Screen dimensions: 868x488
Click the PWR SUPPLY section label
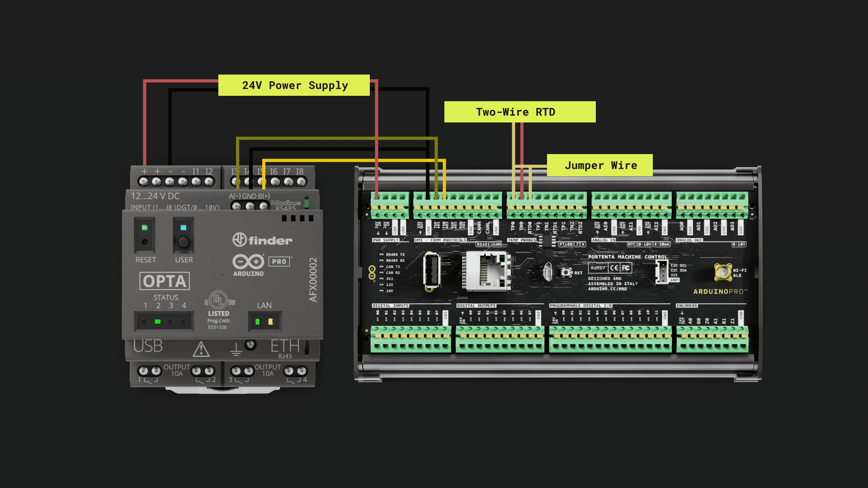pyautogui.click(x=386, y=240)
